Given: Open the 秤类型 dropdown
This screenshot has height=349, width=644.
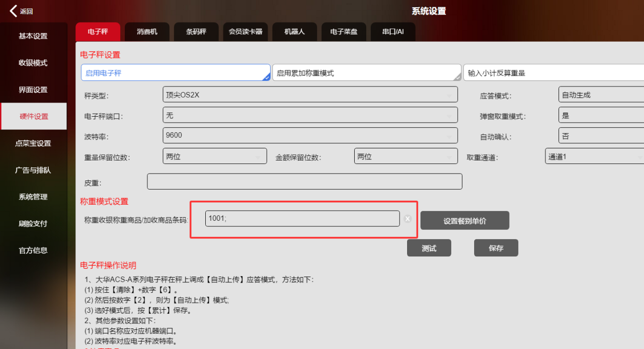Looking at the screenshot, I should pyautogui.click(x=310, y=95).
